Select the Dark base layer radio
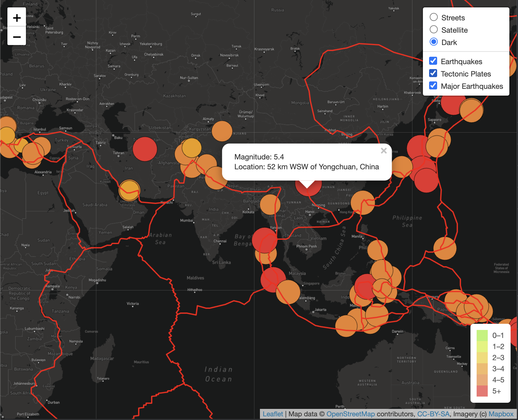The height and width of the screenshot is (420, 518). pos(433,42)
